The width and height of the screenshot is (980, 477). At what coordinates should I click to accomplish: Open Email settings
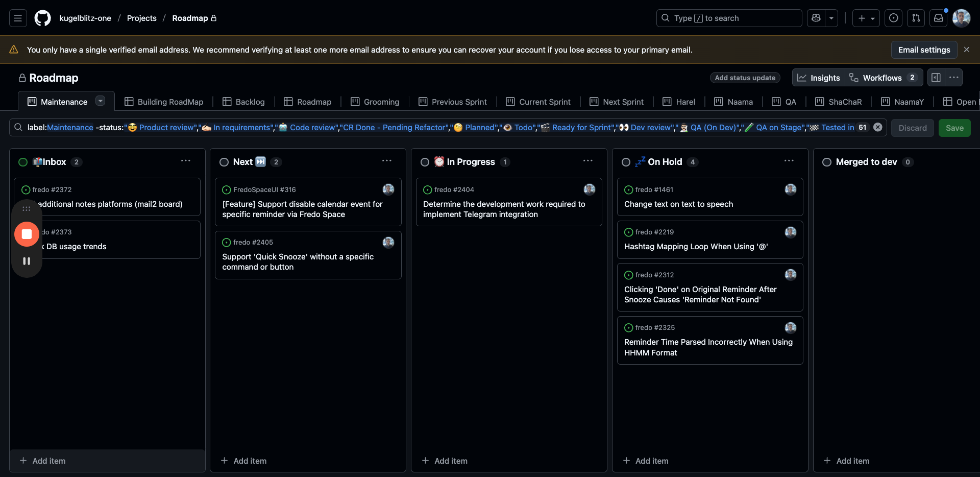pyautogui.click(x=924, y=50)
